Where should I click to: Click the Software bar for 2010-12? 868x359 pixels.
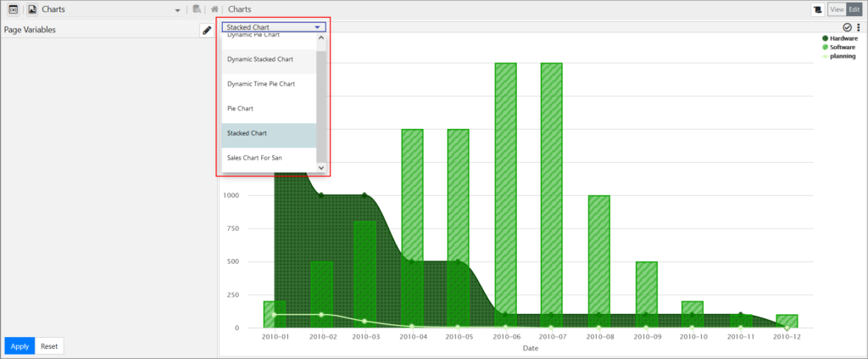[787, 320]
